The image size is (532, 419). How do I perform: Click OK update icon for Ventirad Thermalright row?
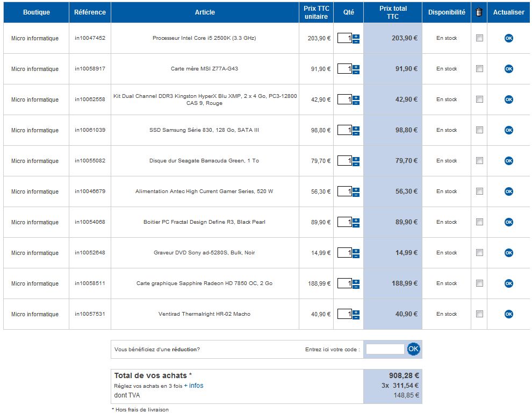coord(508,314)
